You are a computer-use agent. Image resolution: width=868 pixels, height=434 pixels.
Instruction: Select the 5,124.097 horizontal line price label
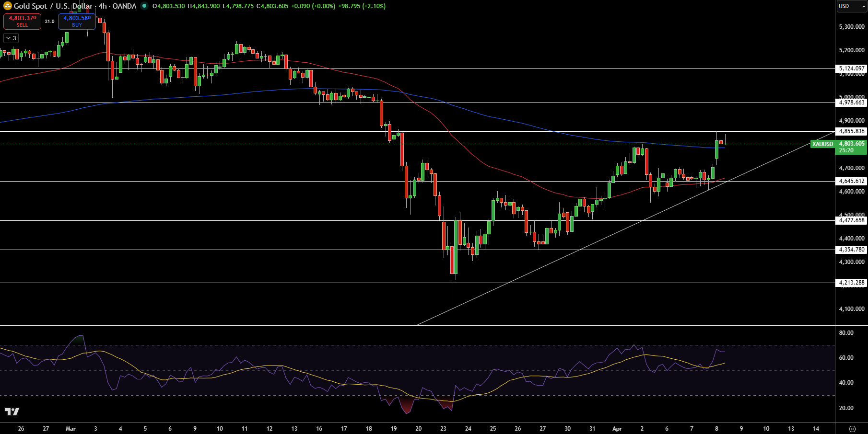pyautogui.click(x=852, y=69)
